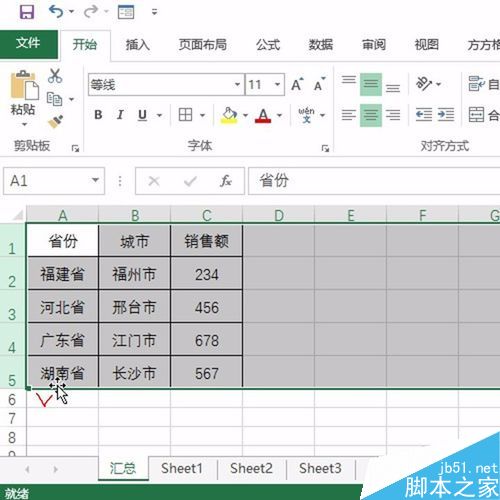This screenshot has height=500, width=500.
Task: Open the 等线 font name dropdown
Action: click(237, 84)
